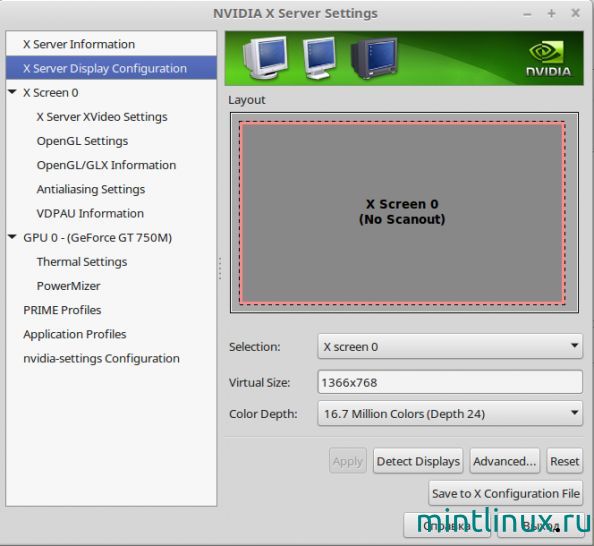
Task: Open VDPAU Information page
Action: coord(90,213)
